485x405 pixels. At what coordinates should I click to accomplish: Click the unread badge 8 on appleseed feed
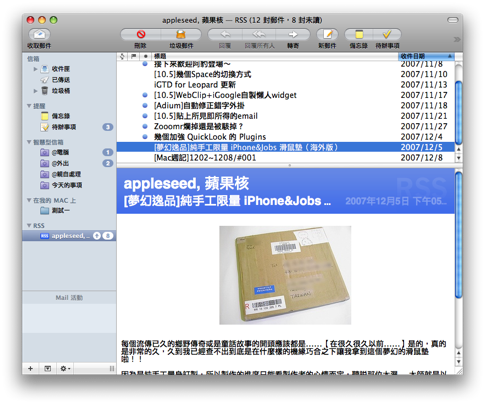108,236
